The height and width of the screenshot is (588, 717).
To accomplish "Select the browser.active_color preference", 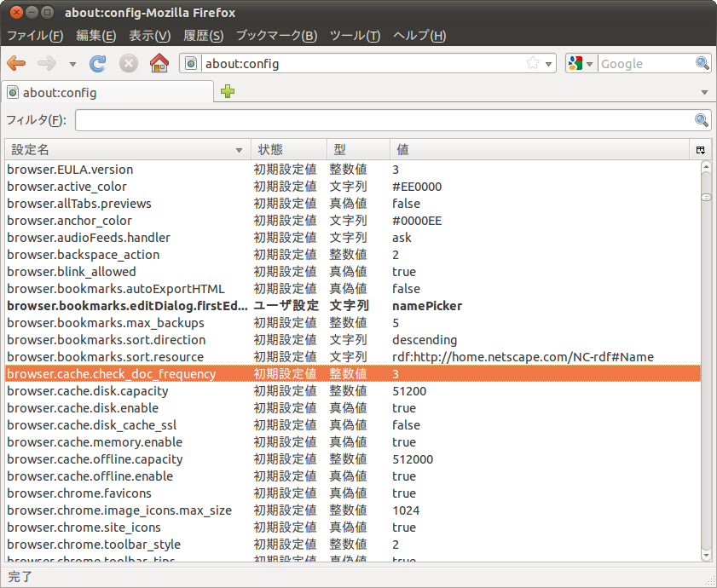I will pyautogui.click(x=353, y=187).
